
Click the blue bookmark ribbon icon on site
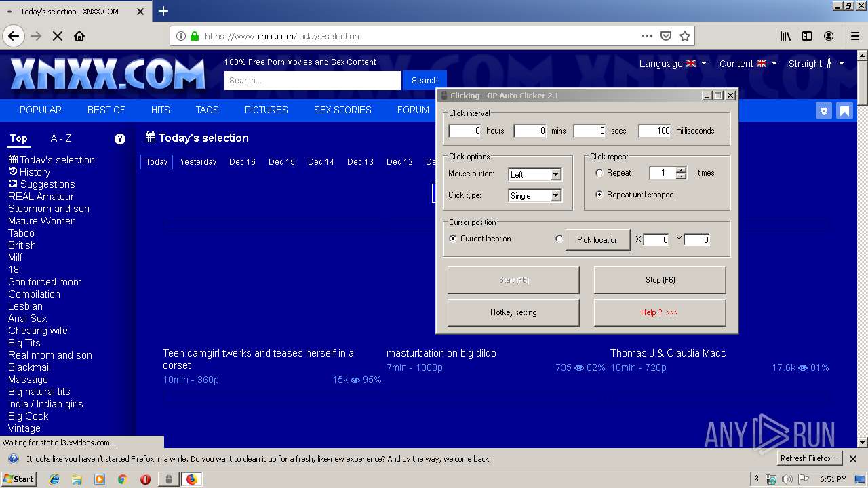coord(844,110)
